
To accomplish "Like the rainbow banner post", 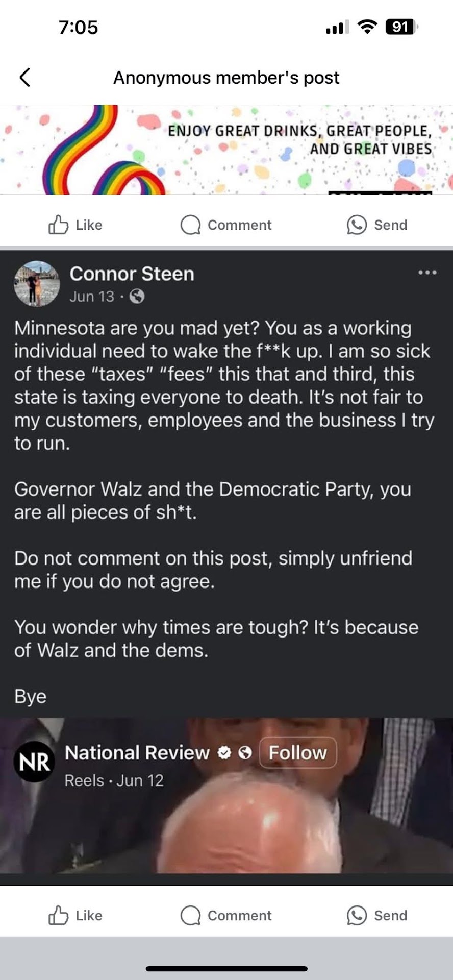I will coord(75,225).
